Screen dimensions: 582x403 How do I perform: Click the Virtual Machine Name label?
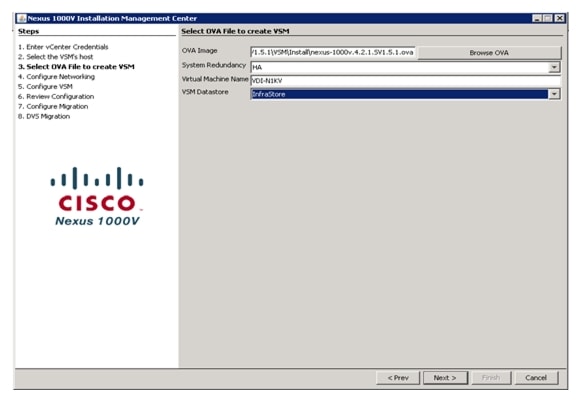[x=215, y=79]
